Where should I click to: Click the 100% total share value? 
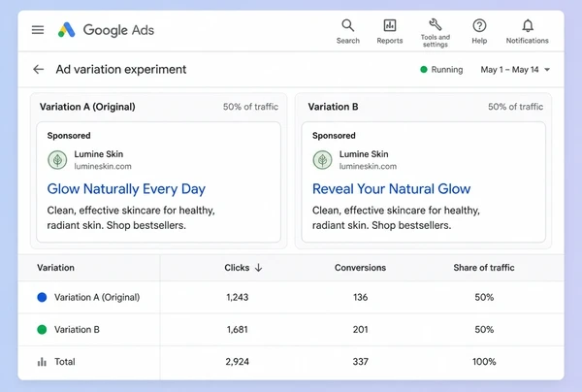484,362
